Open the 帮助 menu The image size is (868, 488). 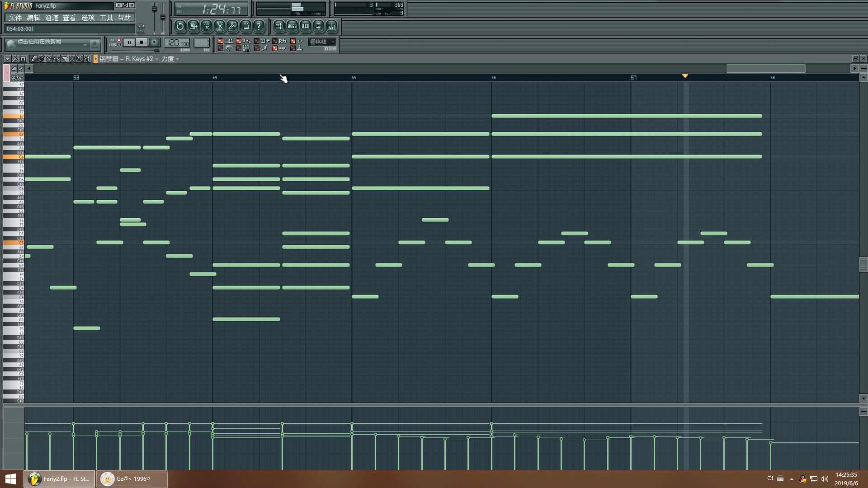(x=124, y=18)
